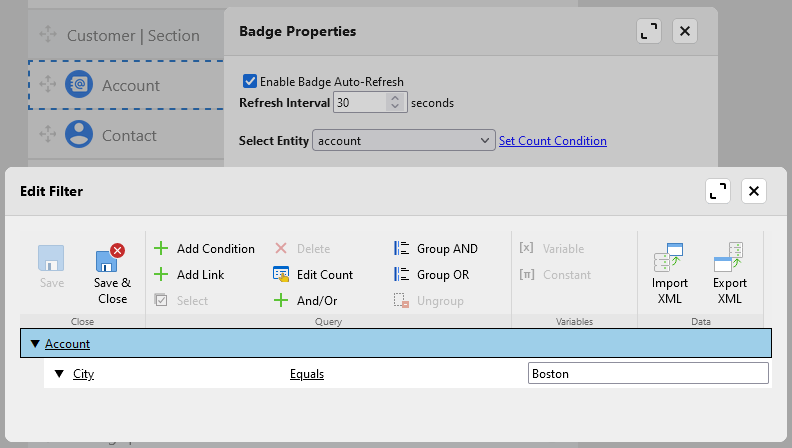The height and width of the screenshot is (448, 792).
Task: Open Edit Count option
Action: tap(312, 274)
